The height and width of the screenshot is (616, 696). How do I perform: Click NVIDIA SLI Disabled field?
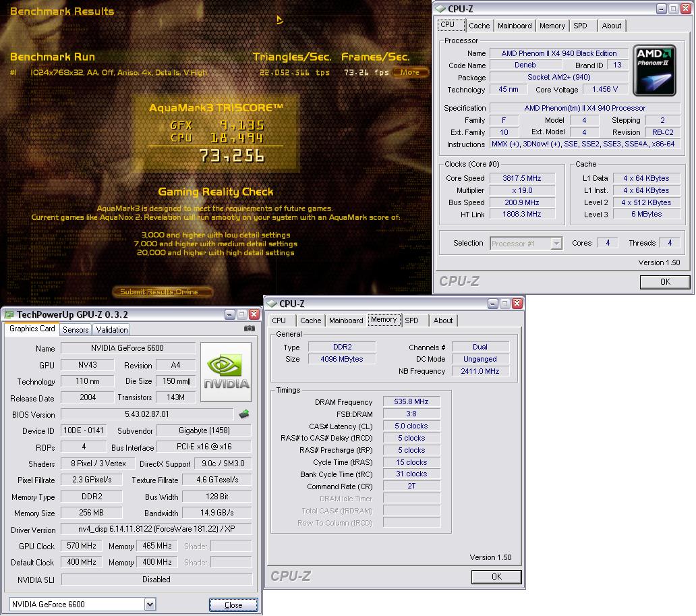coord(156,580)
